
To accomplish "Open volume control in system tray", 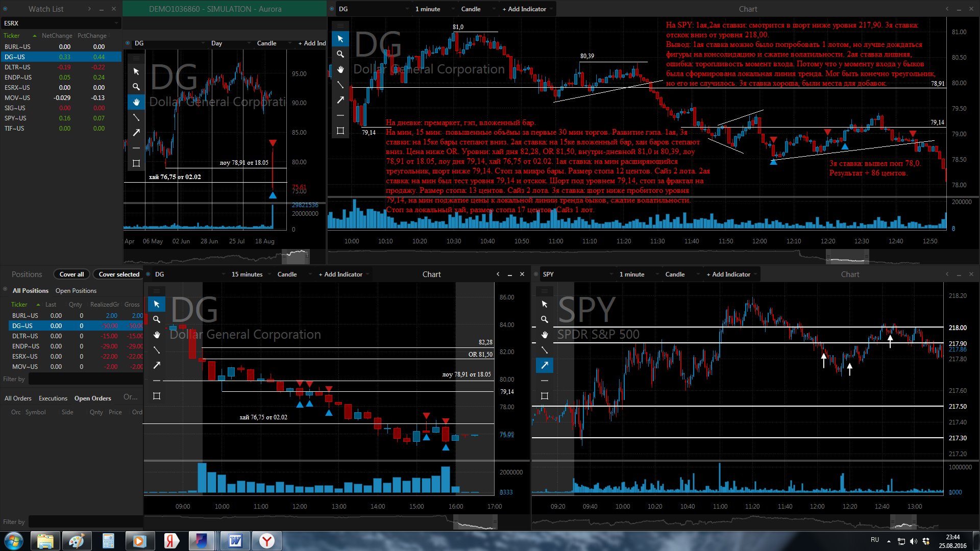I will [x=914, y=541].
